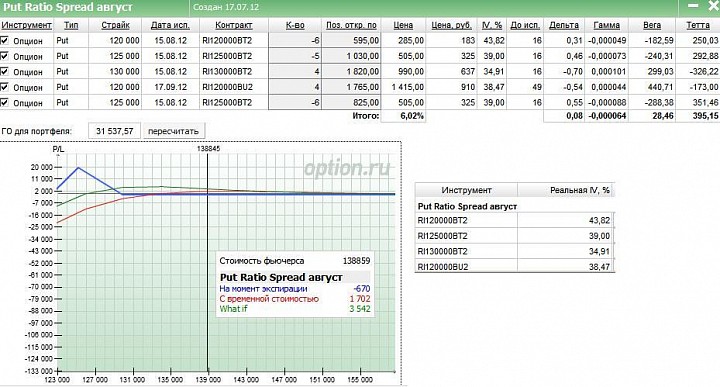Click peak of blue expiration P/L line
Image resolution: width=720 pixels, height=387 pixels.
[78, 168]
